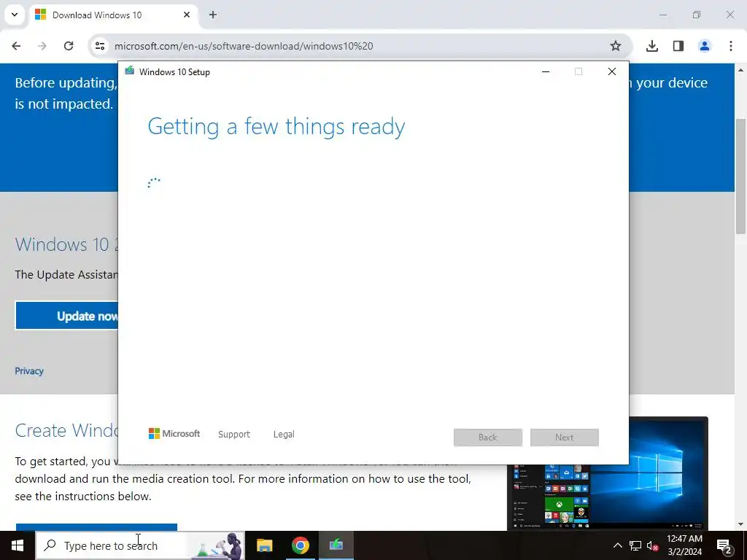Click the taskbar search box
This screenshot has width=747, height=560.
[140, 545]
